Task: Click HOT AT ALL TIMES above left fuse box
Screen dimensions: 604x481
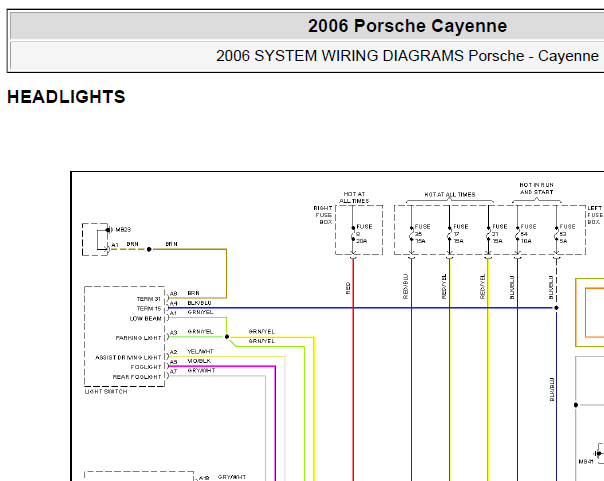Action: pos(450,194)
